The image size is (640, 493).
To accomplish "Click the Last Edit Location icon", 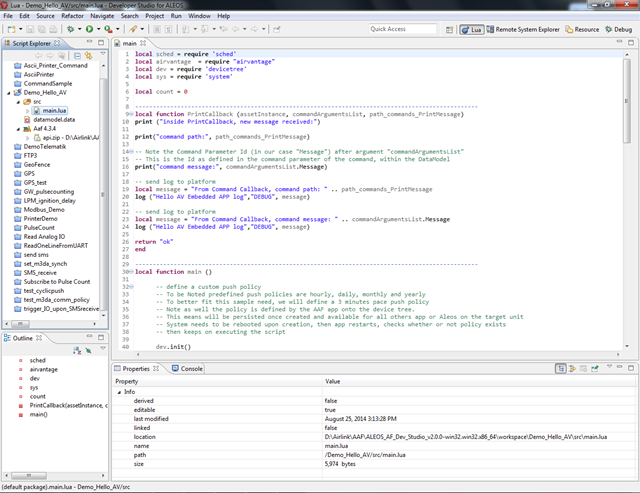I will [x=223, y=29].
